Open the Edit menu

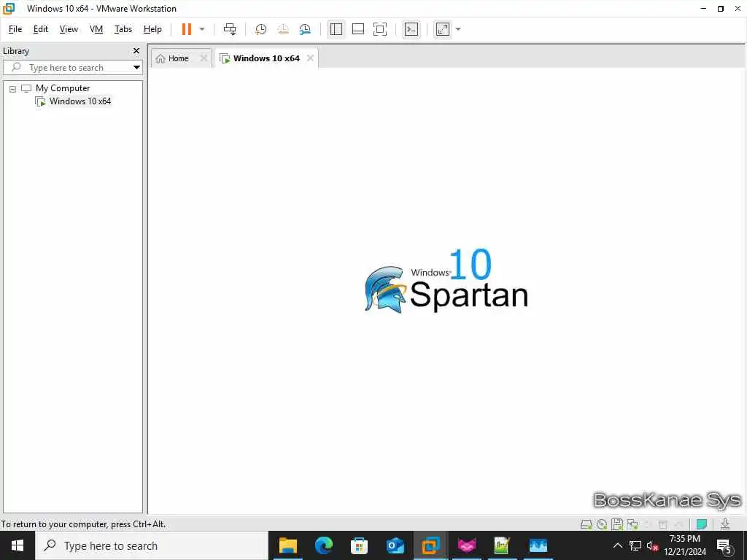[x=41, y=29]
